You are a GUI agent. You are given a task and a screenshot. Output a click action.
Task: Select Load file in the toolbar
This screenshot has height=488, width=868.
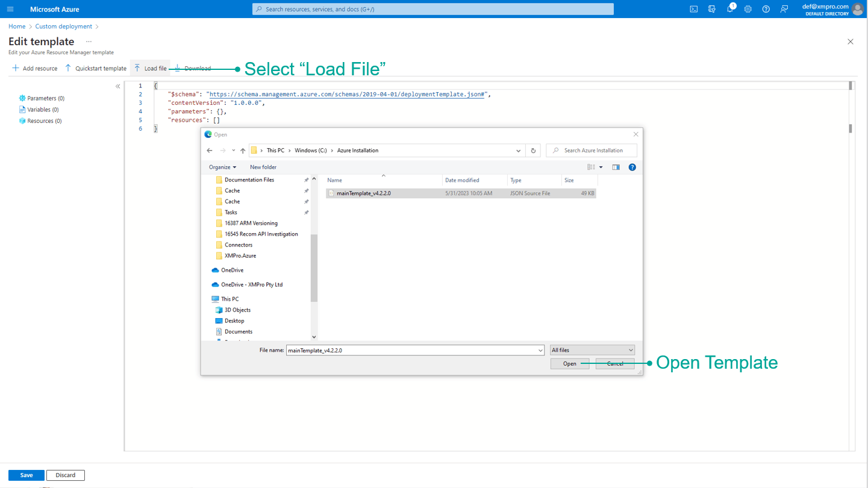pyautogui.click(x=151, y=68)
